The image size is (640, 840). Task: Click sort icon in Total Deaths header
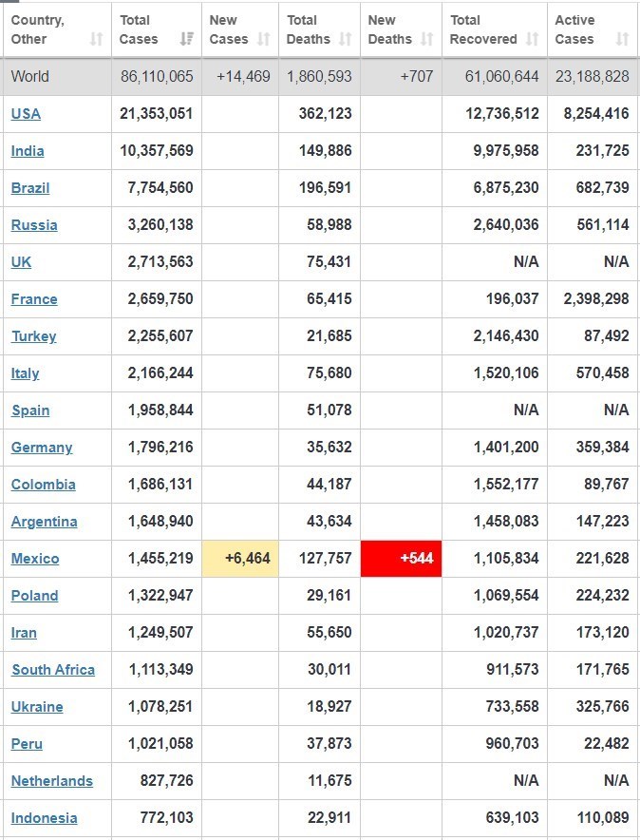[x=345, y=39]
